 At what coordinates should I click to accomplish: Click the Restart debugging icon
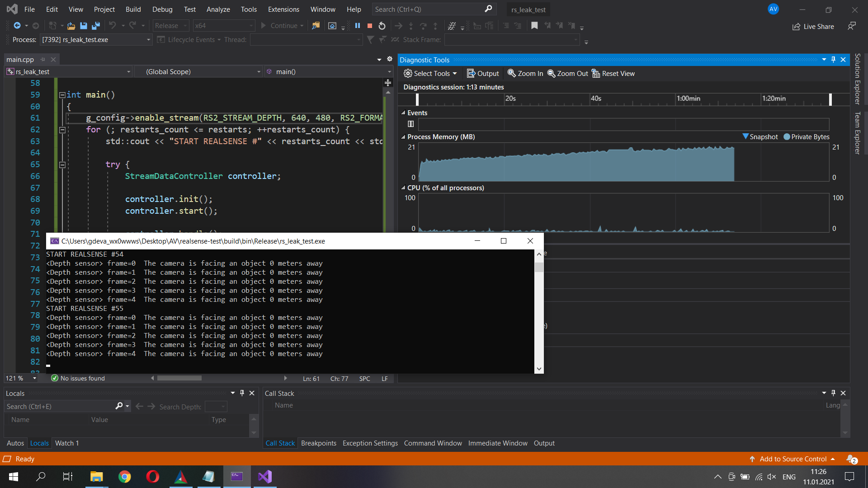[x=381, y=26]
